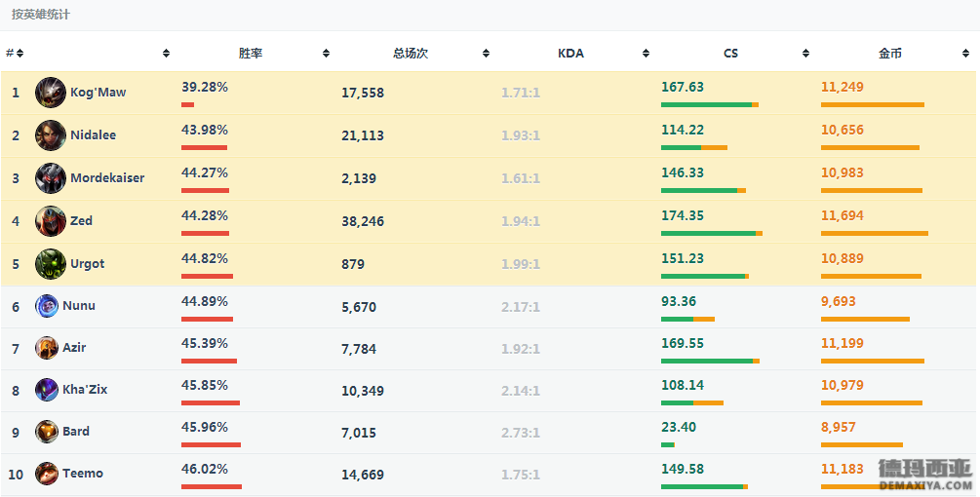The image size is (980, 497).
Task: Open Azir champion name link
Action: click(74, 347)
